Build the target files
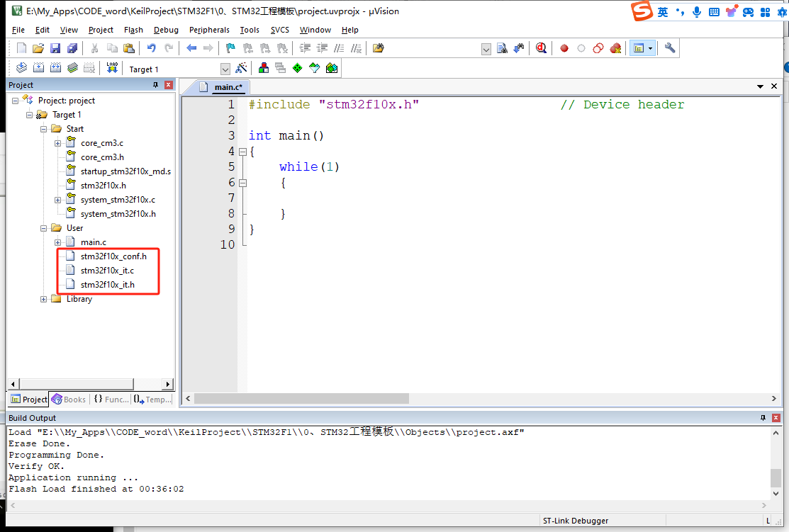789x532 pixels. pos(39,68)
